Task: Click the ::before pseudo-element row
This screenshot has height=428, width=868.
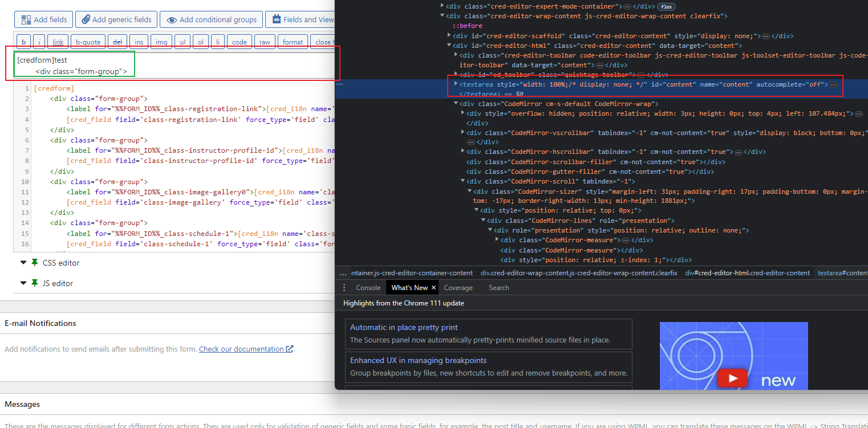Action: (x=468, y=26)
